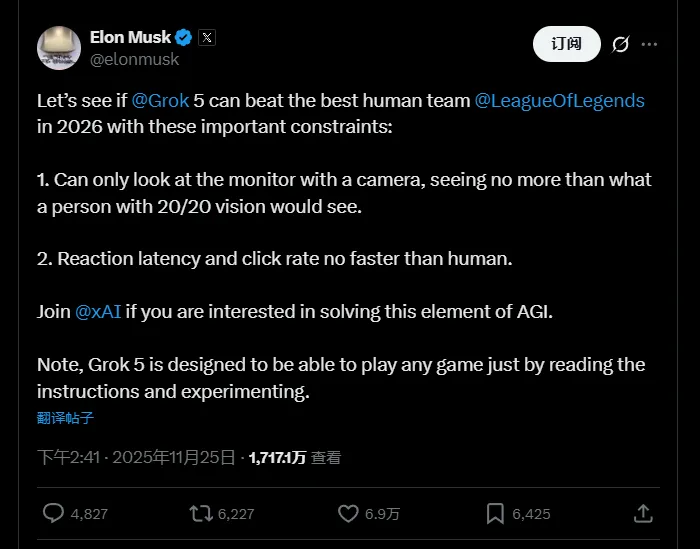Open the three-dot more options menu
The height and width of the screenshot is (549, 700).
point(650,44)
